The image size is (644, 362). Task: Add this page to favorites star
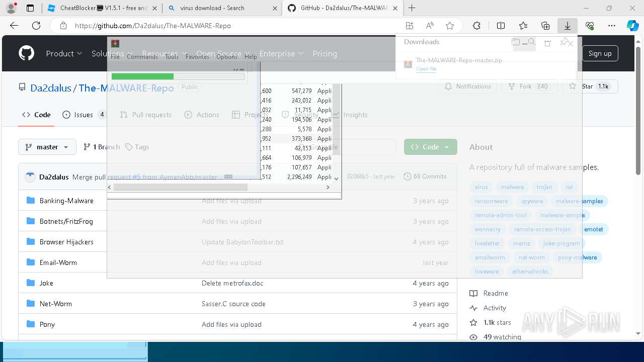click(x=450, y=26)
